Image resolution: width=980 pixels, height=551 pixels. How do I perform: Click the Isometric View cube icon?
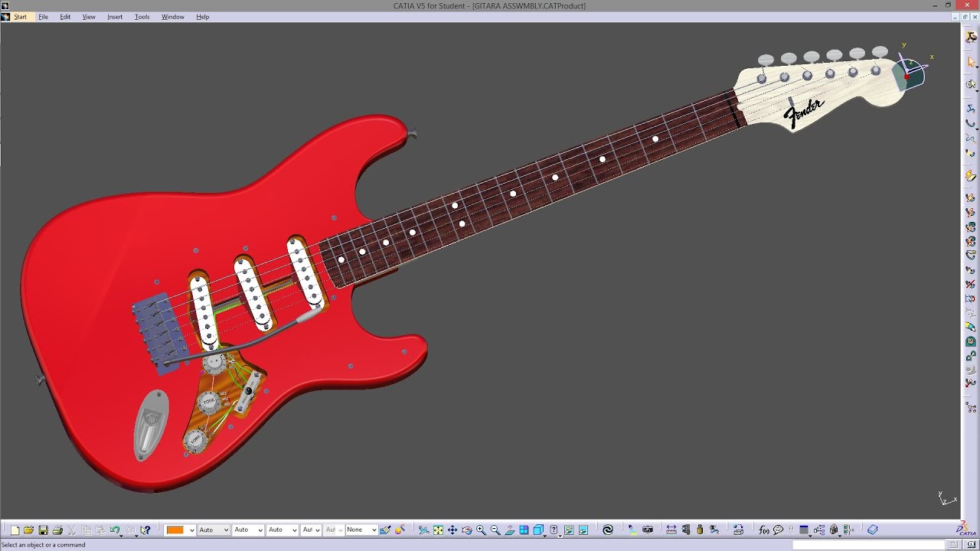coord(537,530)
